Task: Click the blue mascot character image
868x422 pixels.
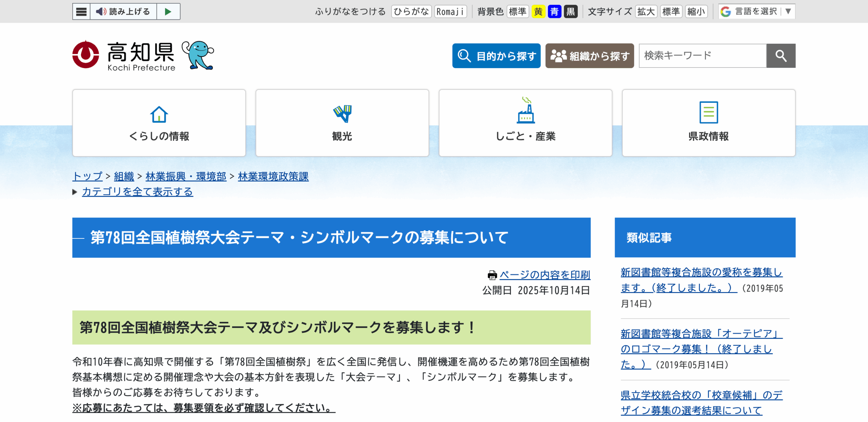Action: (x=198, y=55)
